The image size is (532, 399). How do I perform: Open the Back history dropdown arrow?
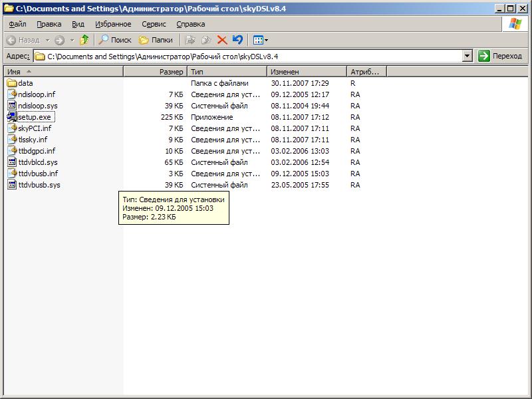coord(47,40)
